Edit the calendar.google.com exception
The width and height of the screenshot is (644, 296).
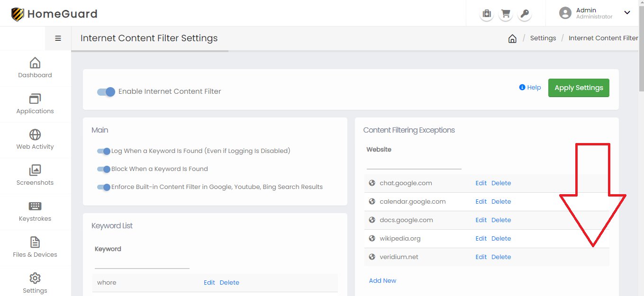pyautogui.click(x=481, y=202)
